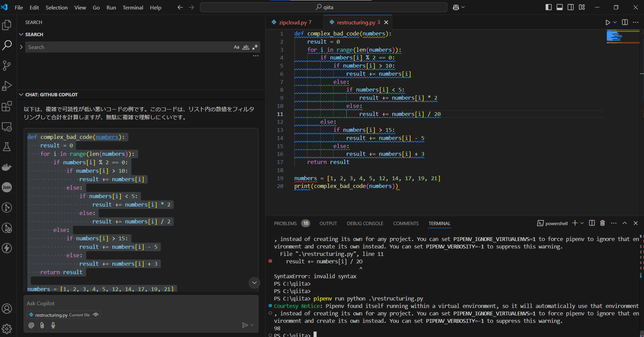Open Source Control view
The height and width of the screenshot is (337, 644).
coord(7,66)
